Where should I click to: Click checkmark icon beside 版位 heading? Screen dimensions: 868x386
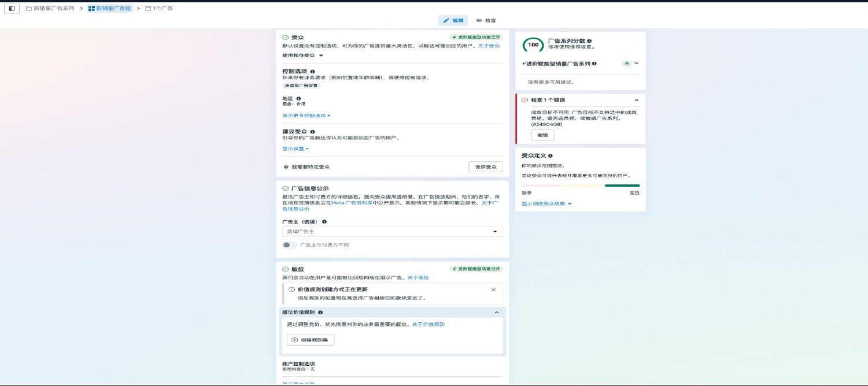[285, 269]
